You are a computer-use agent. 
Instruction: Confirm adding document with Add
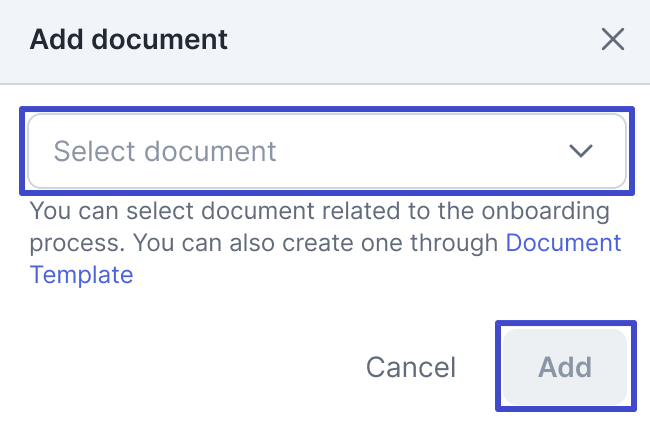[x=565, y=366]
